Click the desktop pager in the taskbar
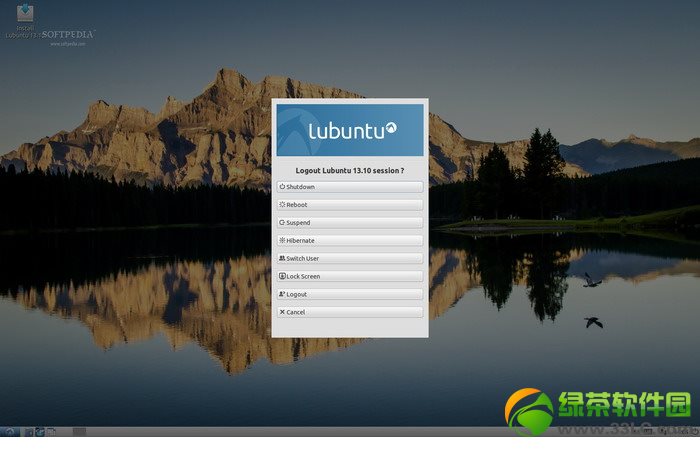700x450 pixels. click(79, 432)
